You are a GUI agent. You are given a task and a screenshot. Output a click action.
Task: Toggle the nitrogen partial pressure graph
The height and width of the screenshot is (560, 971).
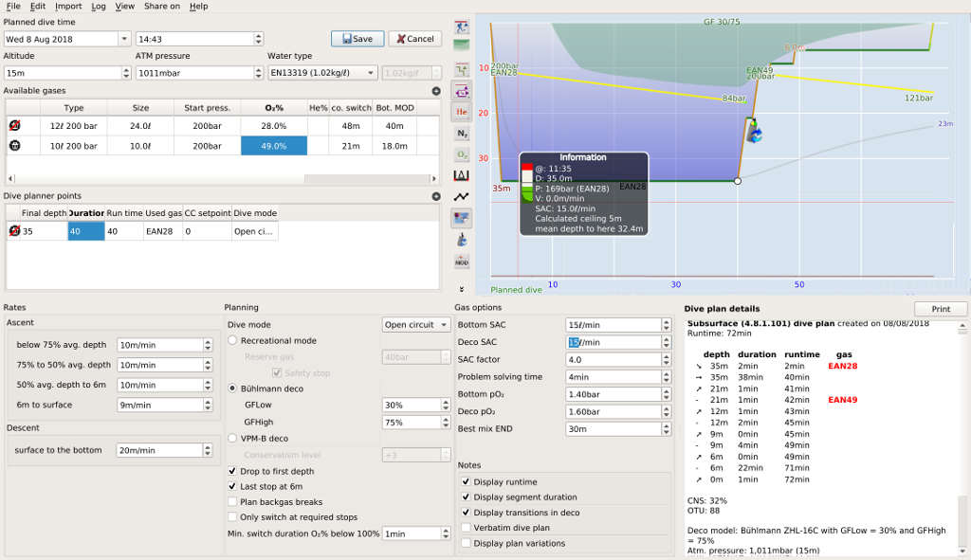[x=462, y=133]
